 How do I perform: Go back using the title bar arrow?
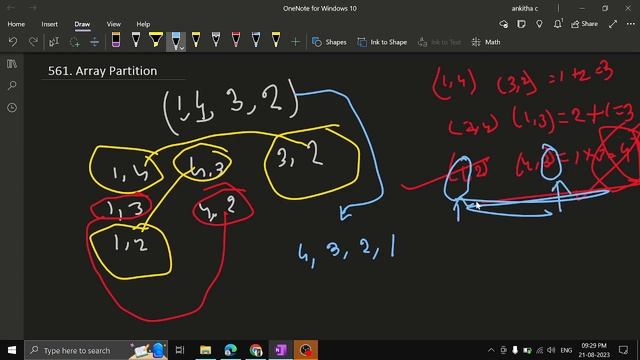[x=11, y=8]
